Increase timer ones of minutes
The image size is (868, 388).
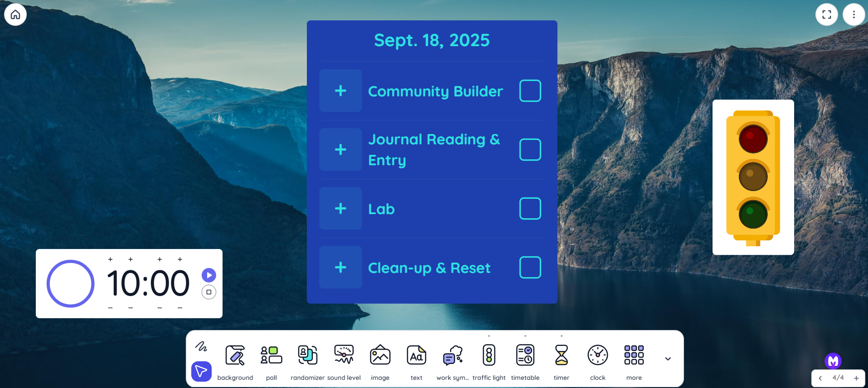[x=131, y=259]
